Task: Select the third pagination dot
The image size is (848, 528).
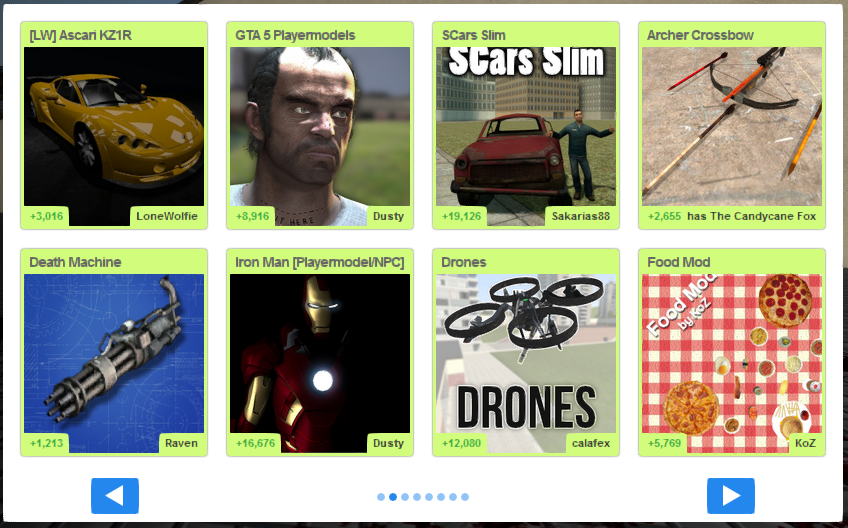Action: pos(405,497)
